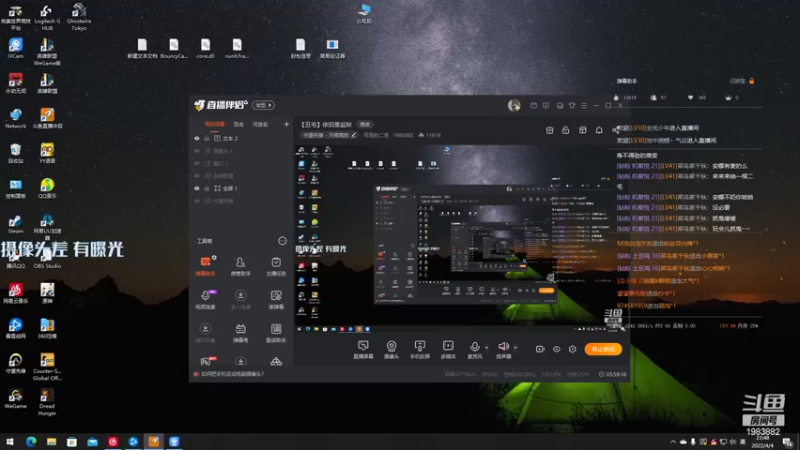Open the 视频连麦 microphone tool
Screen dimensions: 800x450
point(205,299)
